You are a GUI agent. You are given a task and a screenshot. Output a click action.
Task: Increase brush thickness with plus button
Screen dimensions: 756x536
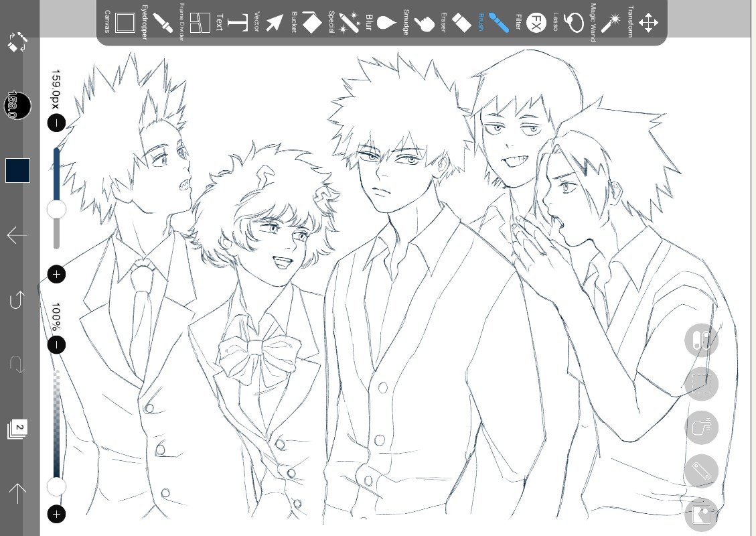point(56,275)
